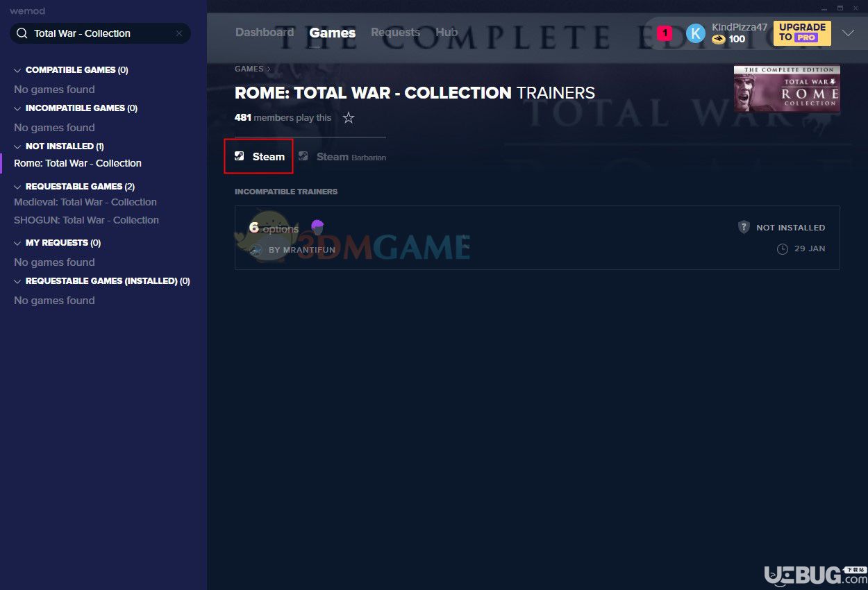Image resolution: width=868 pixels, height=590 pixels.
Task: Open Medieval: Total War - Collection entry
Action: coord(85,202)
